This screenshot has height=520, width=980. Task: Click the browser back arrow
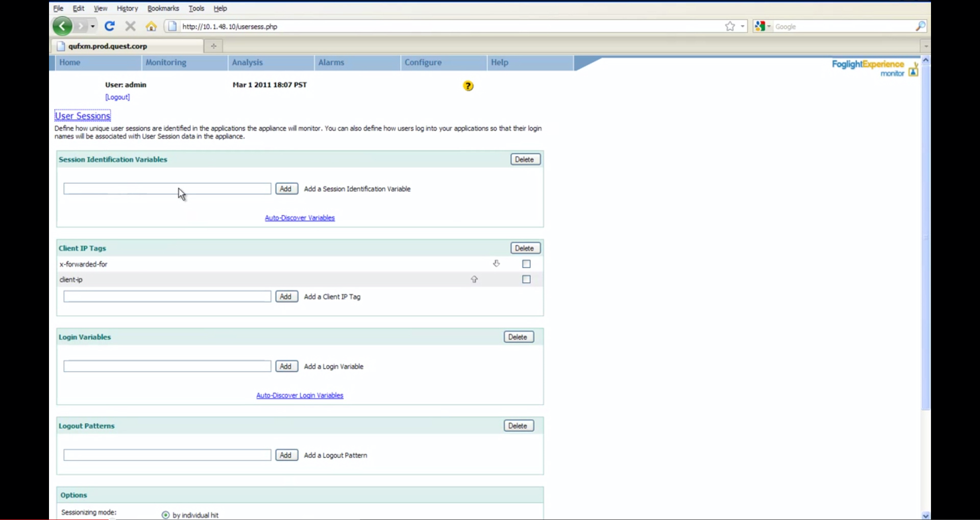[62, 26]
